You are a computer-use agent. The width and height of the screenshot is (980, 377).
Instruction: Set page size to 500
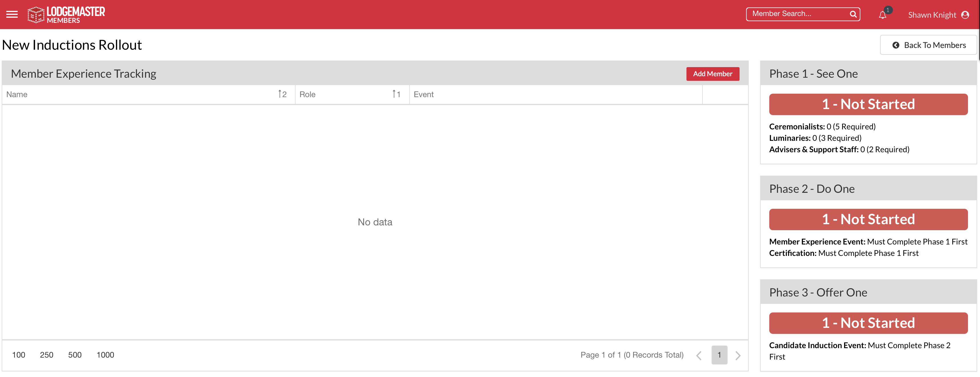click(75, 355)
